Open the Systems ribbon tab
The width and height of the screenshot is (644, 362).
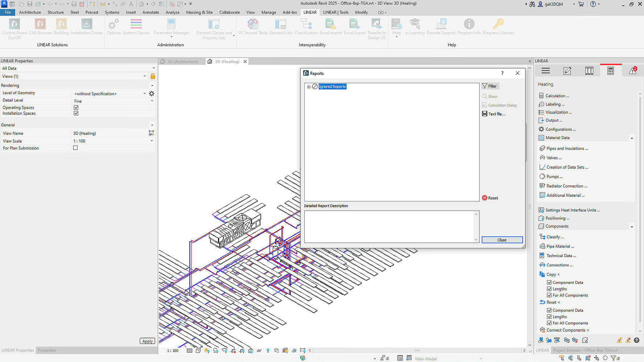[x=112, y=12]
